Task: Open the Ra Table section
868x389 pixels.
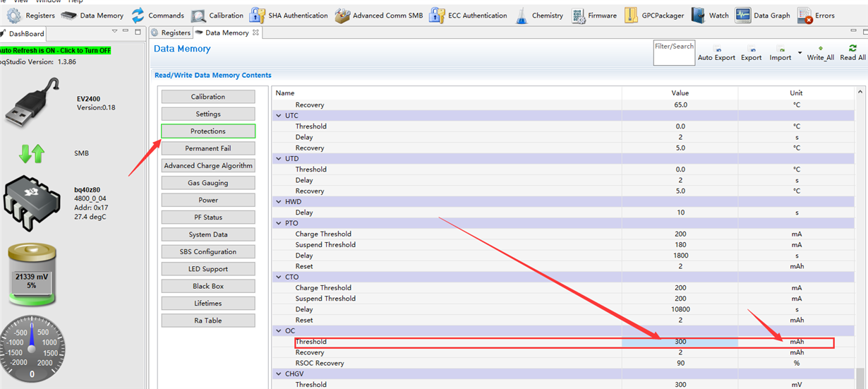Action: 208,321
